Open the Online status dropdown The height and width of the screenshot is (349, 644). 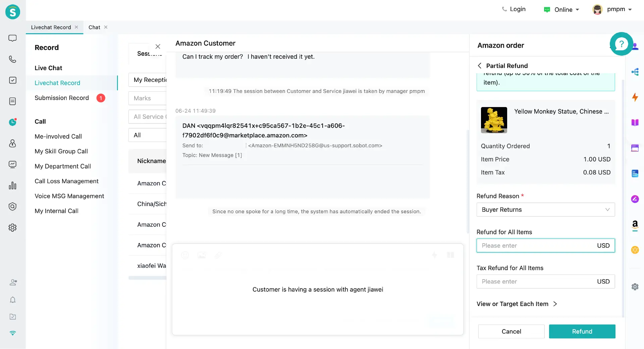coord(561,10)
